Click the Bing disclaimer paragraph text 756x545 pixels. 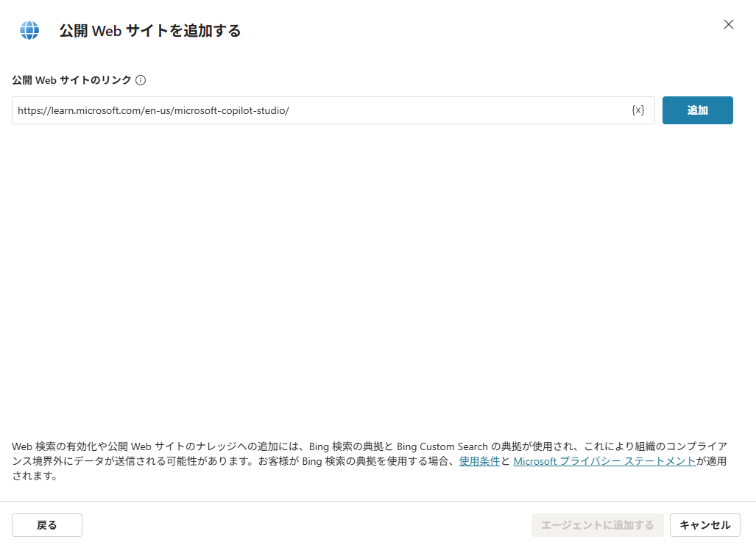tap(370, 461)
